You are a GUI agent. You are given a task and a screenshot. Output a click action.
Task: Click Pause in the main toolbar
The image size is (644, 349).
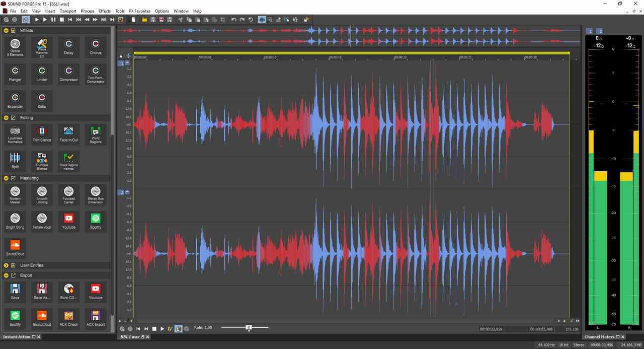pos(53,20)
